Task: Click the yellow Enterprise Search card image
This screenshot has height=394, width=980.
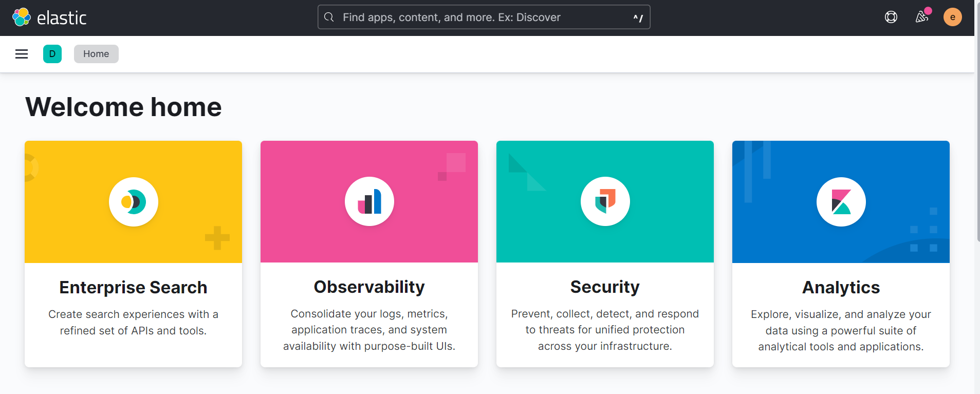Action: coord(133,202)
